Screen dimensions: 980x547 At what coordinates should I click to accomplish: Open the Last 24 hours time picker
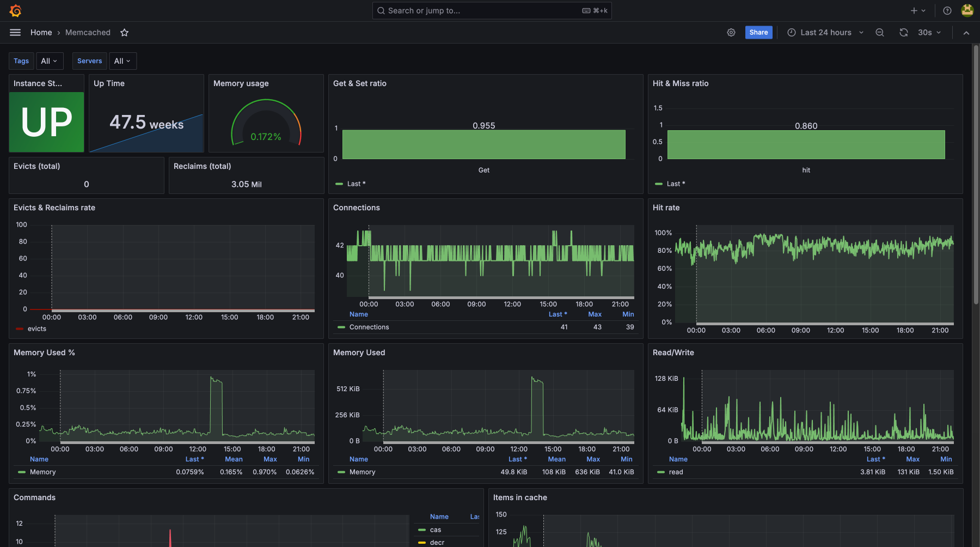click(825, 33)
